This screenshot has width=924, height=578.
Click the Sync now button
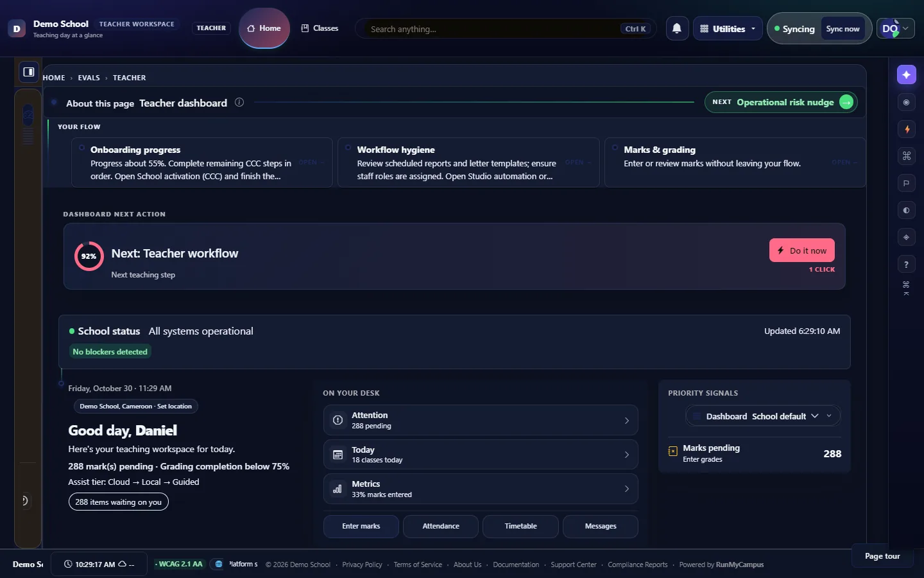pos(843,29)
